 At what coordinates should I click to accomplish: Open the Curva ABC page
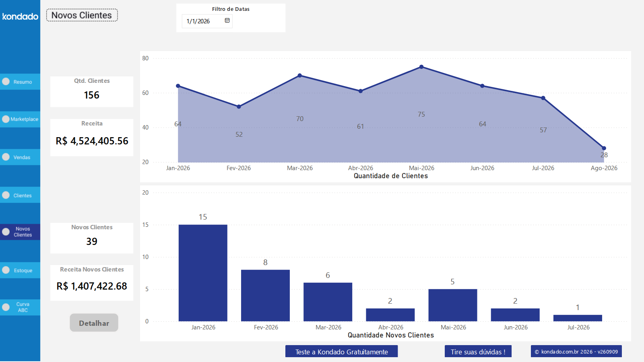[20, 307]
